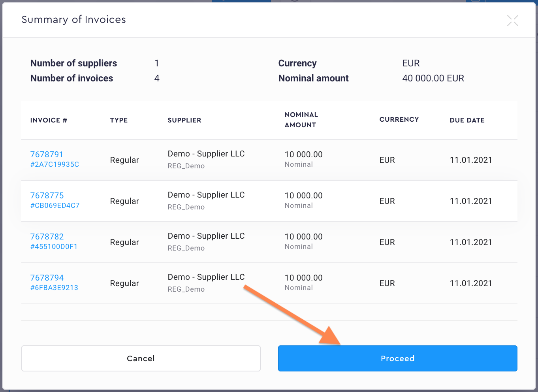Click the CURRENCY column header
The image size is (538, 392).
pyautogui.click(x=399, y=119)
